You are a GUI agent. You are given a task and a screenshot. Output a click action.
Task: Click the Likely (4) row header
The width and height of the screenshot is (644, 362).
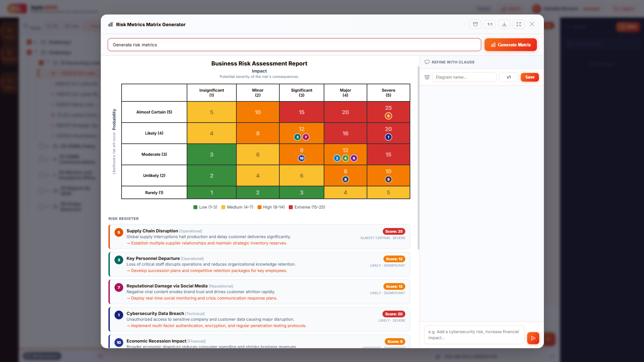[x=154, y=133]
